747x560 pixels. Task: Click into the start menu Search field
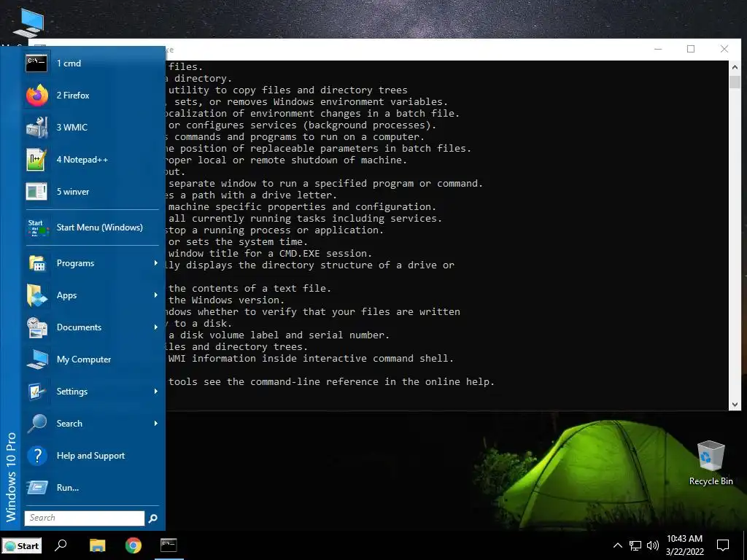tap(85, 518)
